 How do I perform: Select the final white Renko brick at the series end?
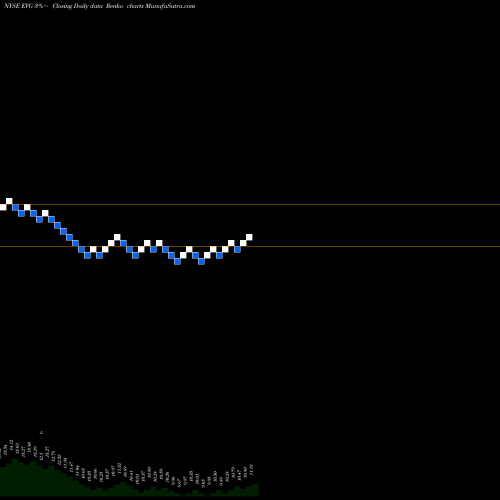coord(249,237)
